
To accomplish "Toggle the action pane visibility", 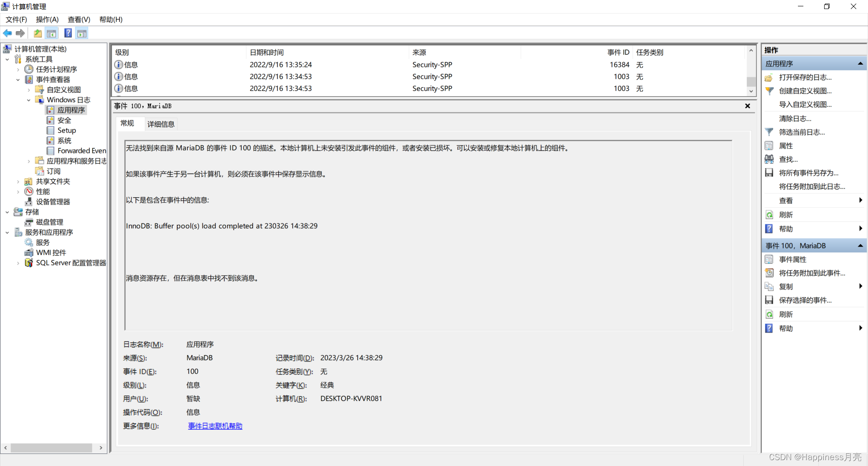I will (82, 33).
